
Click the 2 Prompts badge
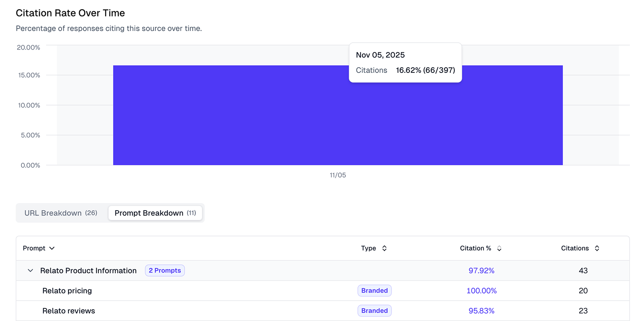(x=165, y=271)
